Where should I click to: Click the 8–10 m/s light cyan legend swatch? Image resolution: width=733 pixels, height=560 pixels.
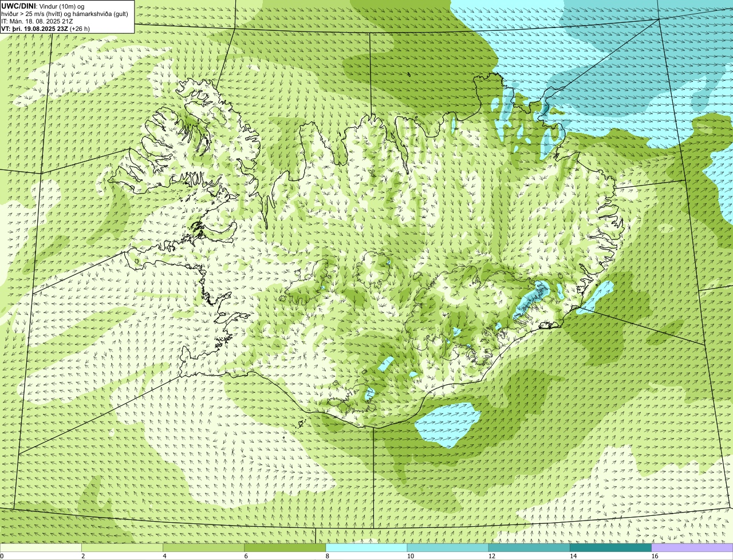pos(366,547)
